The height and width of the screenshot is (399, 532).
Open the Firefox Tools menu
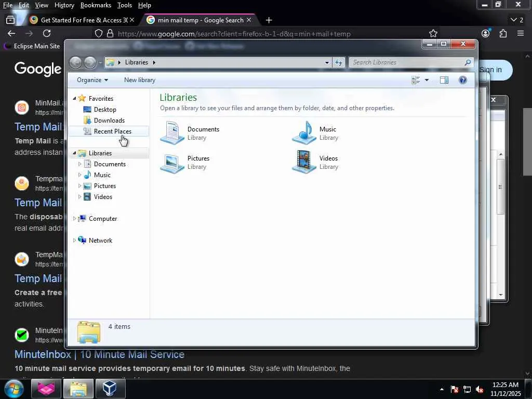[x=125, y=5]
